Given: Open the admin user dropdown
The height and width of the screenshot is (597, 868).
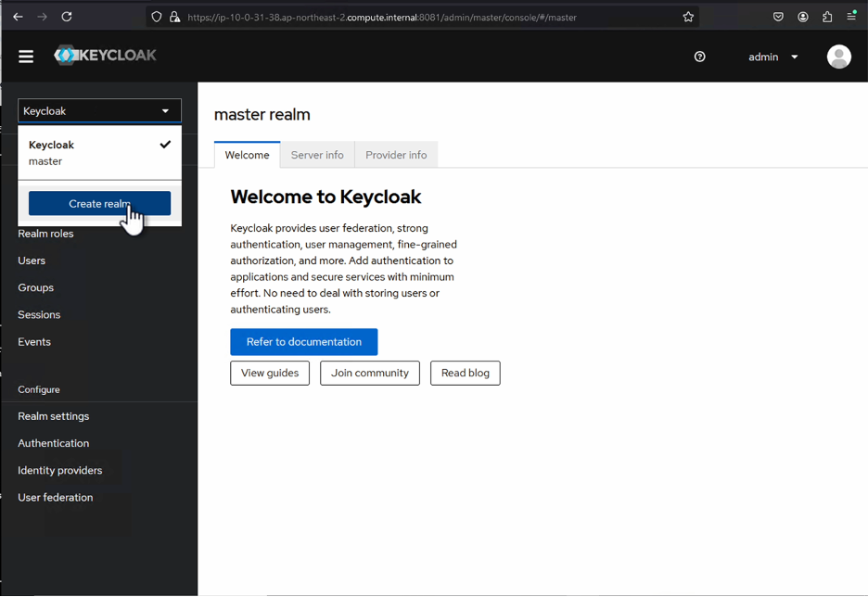Looking at the screenshot, I should 772,57.
